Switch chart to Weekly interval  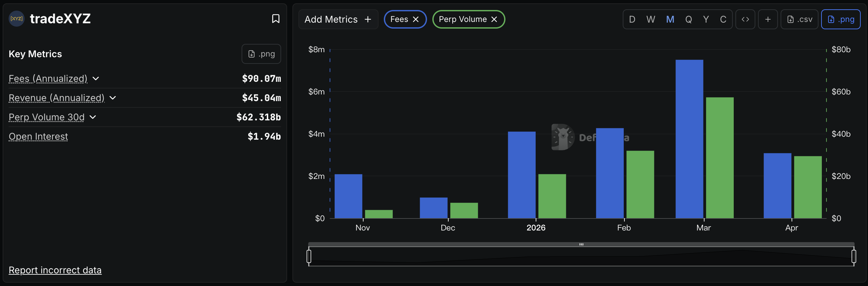coord(651,19)
